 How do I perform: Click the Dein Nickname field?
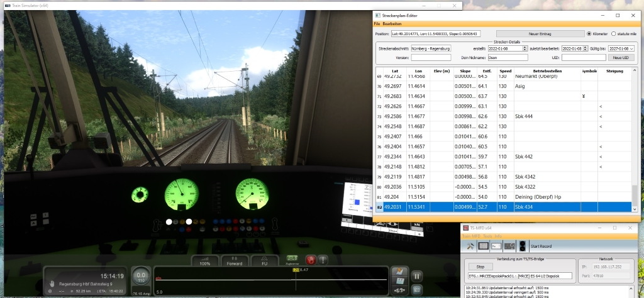coord(508,57)
